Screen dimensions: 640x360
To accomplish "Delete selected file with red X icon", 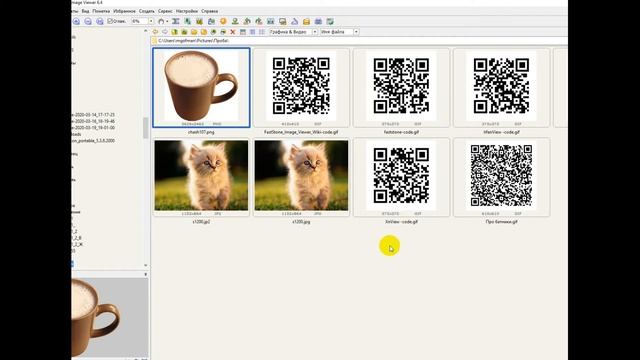I will (233, 32).
